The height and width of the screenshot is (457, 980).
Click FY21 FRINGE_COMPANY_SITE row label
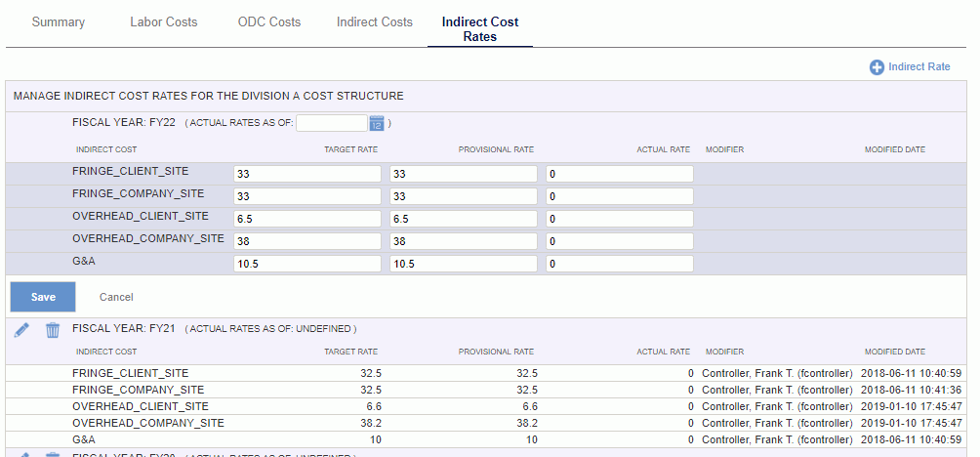tap(139, 390)
